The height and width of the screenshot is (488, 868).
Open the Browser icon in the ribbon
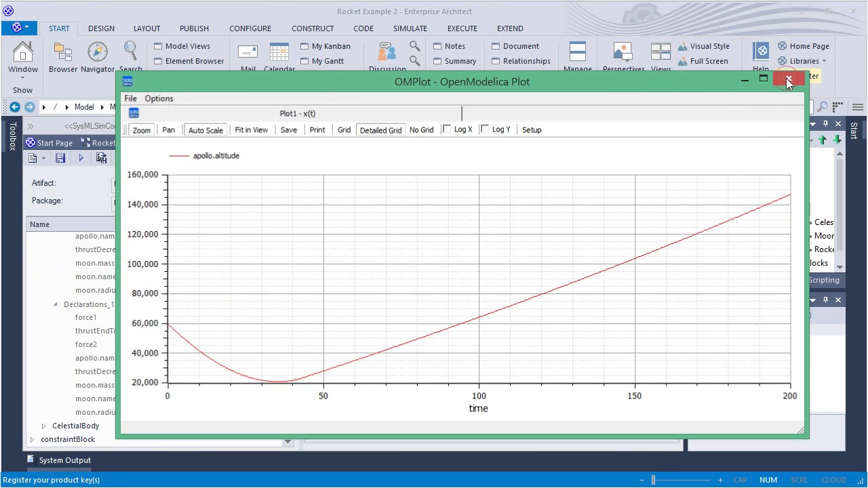click(63, 57)
